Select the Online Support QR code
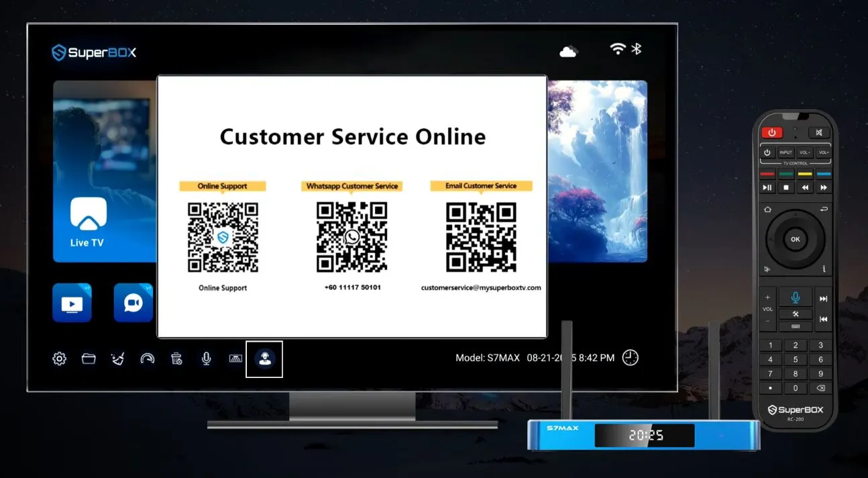 [223, 237]
